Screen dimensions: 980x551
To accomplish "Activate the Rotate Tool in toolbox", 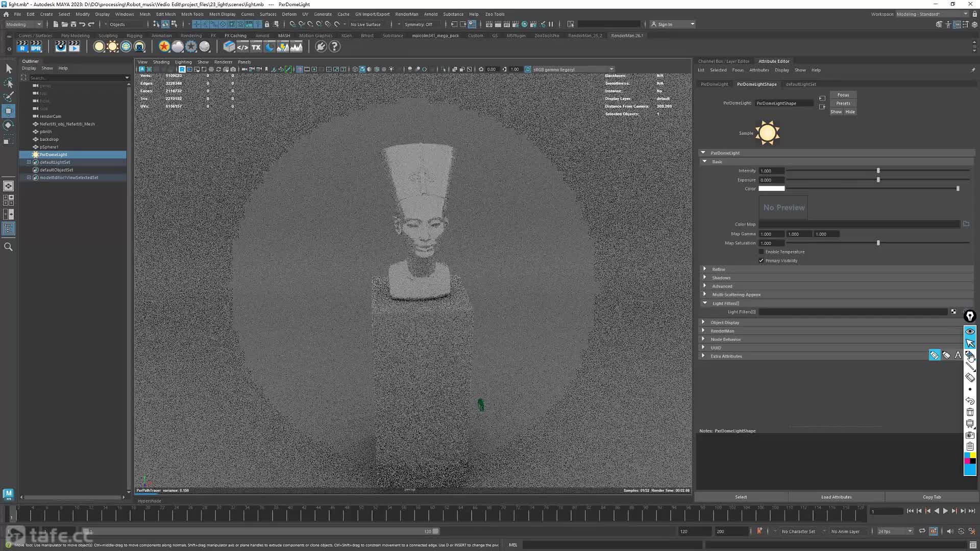I will coord(9,125).
